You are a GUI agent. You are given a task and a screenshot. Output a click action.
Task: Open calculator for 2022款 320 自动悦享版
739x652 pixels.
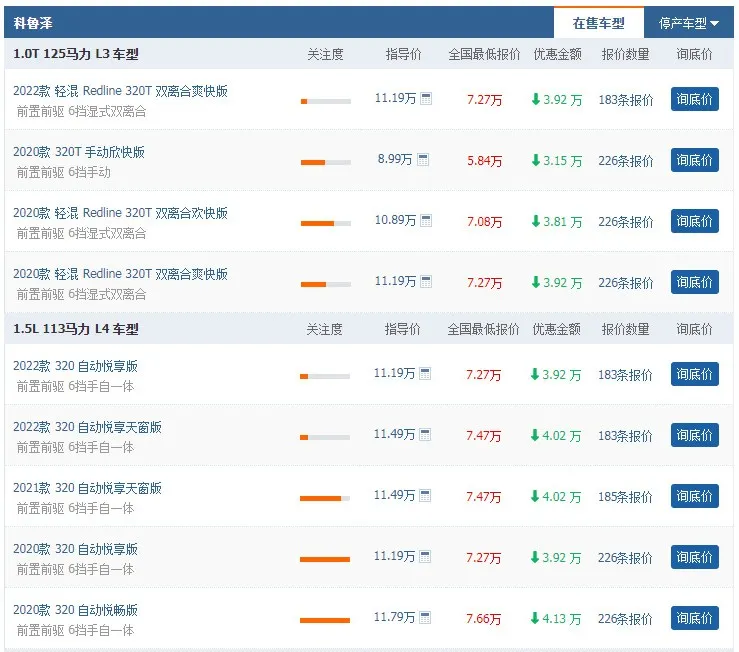425,374
